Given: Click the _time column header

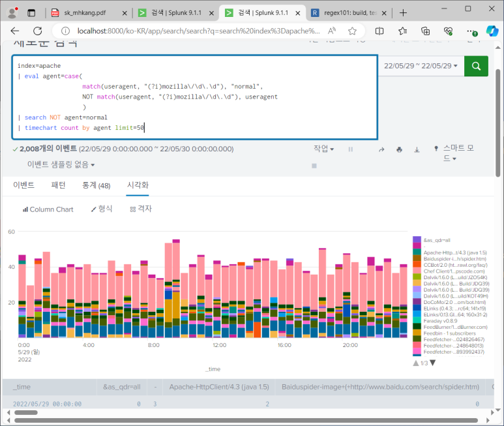Looking at the screenshot, I should coord(22,387).
